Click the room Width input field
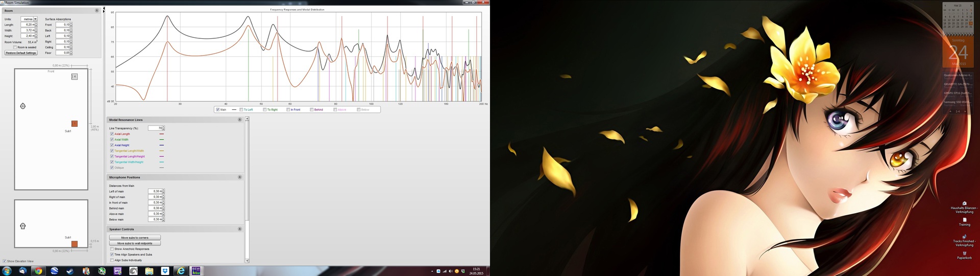Image resolution: width=980 pixels, height=276 pixels. tap(27, 30)
